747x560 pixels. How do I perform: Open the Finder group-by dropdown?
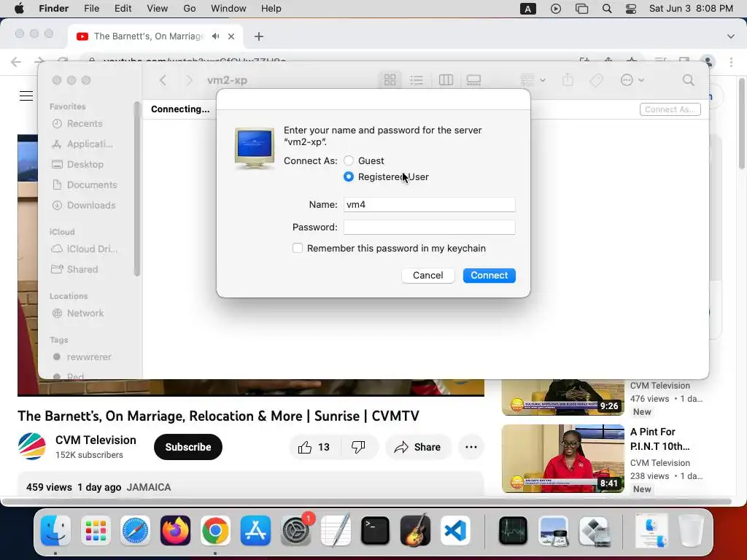pyautogui.click(x=533, y=80)
